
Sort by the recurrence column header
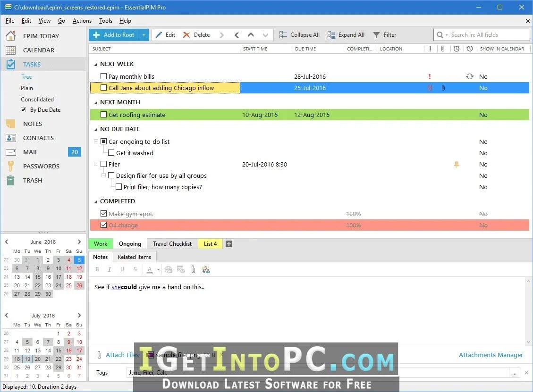click(x=470, y=49)
